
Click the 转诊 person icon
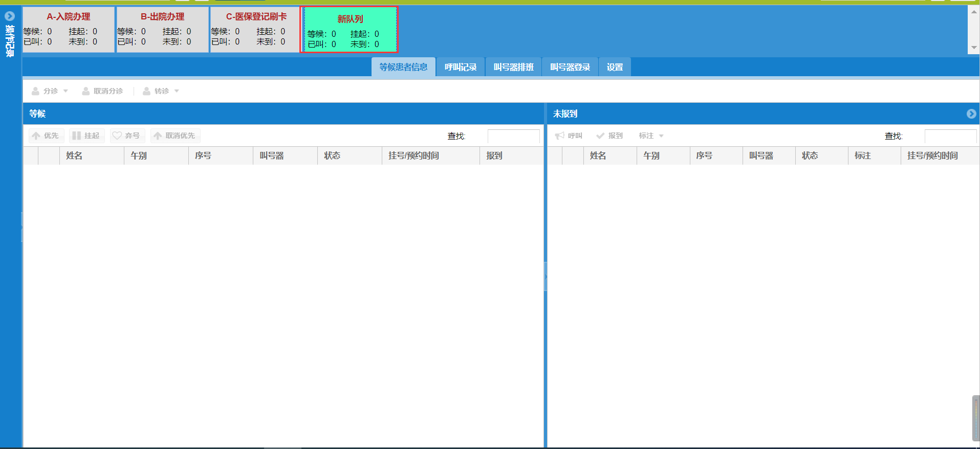[146, 91]
